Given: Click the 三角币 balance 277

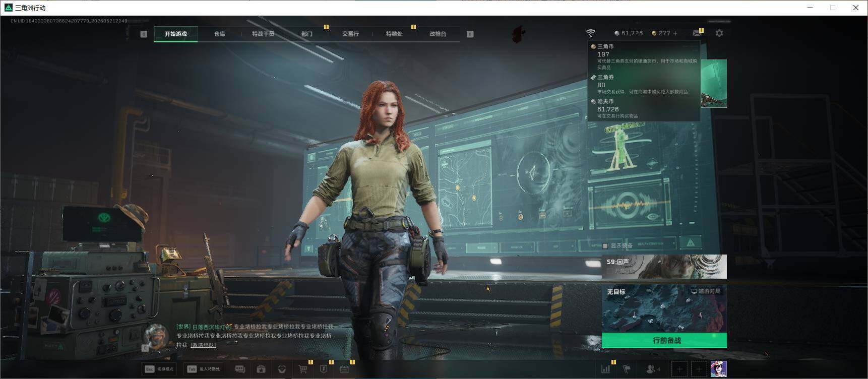Looking at the screenshot, I should click(661, 33).
